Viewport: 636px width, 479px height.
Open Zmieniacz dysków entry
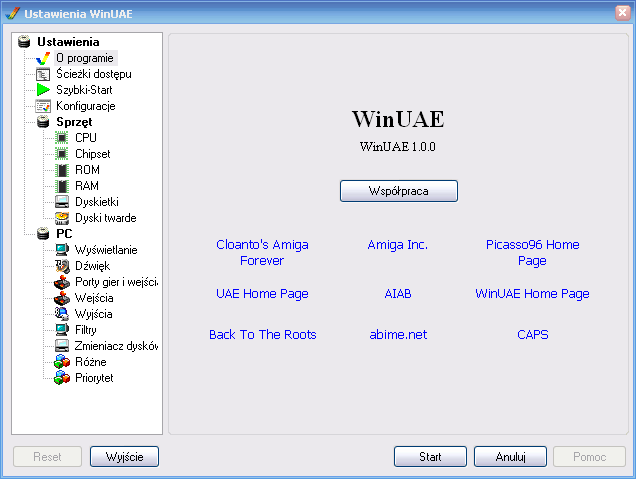coord(116,346)
